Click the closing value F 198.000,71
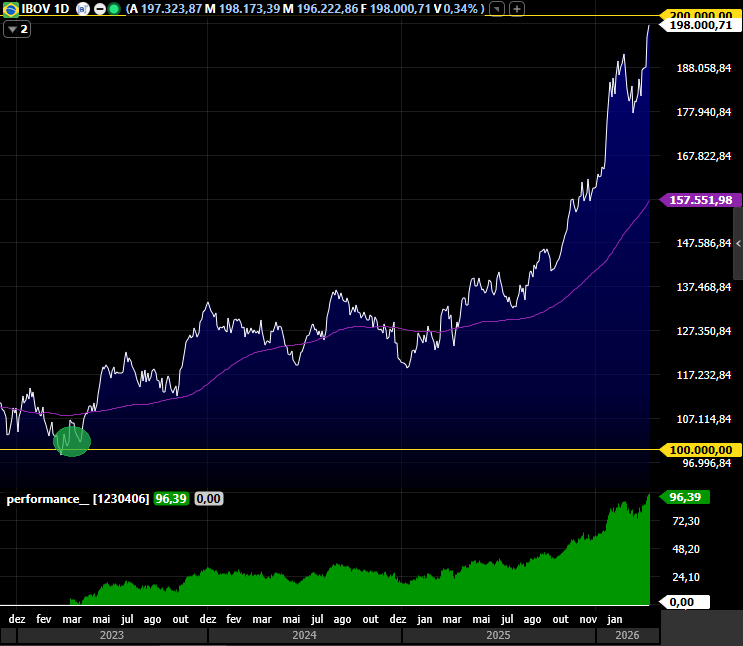The image size is (743, 646). click(x=396, y=9)
